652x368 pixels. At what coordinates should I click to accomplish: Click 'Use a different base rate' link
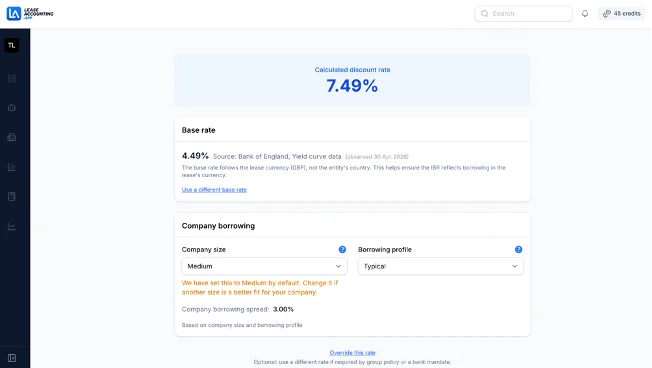(x=214, y=190)
